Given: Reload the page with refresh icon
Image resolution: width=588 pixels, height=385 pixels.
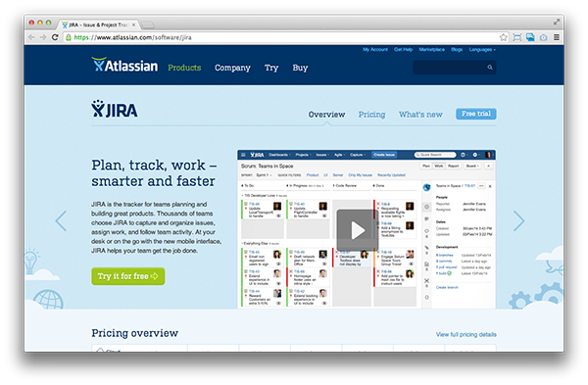Looking at the screenshot, I should point(55,37).
